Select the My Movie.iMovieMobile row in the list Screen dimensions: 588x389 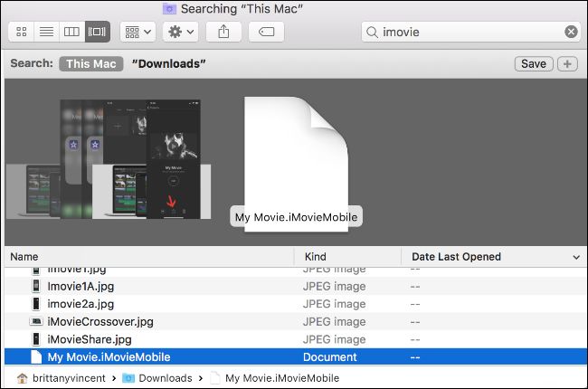point(296,356)
